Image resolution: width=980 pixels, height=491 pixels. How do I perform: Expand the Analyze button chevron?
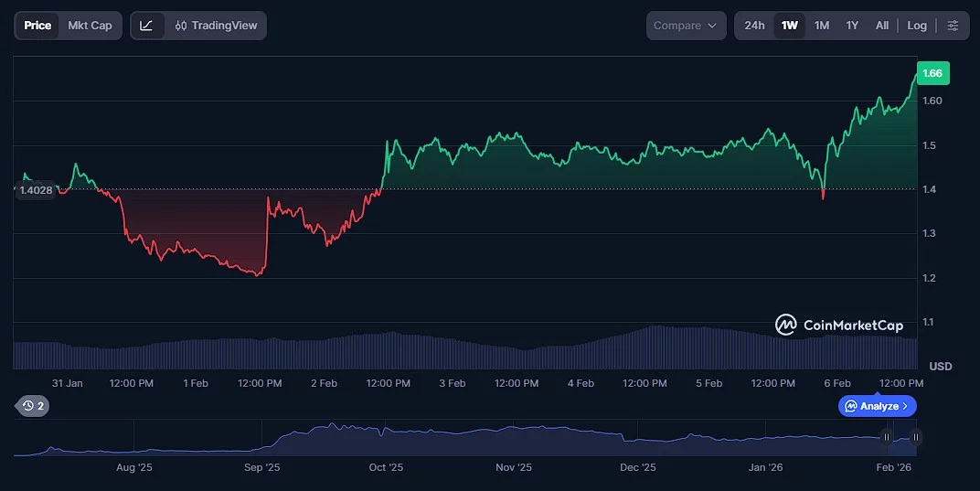click(905, 406)
